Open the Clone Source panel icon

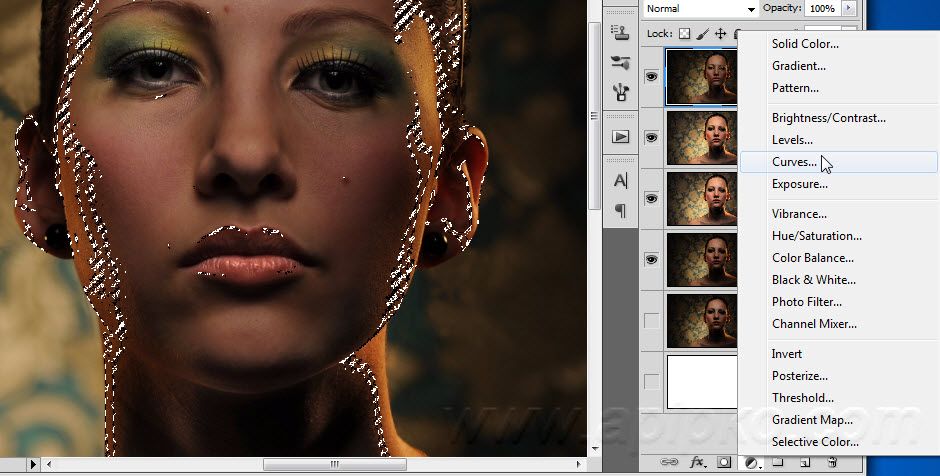620,32
